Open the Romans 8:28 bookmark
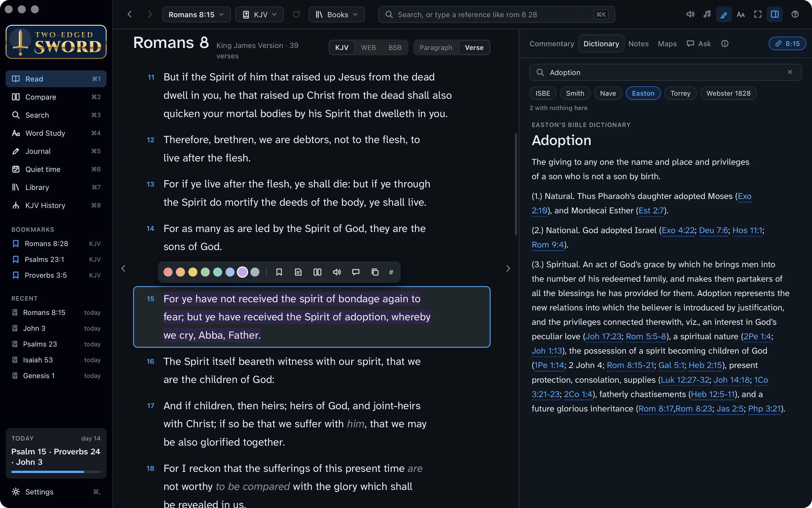This screenshot has width=812, height=508. pos(56,244)
